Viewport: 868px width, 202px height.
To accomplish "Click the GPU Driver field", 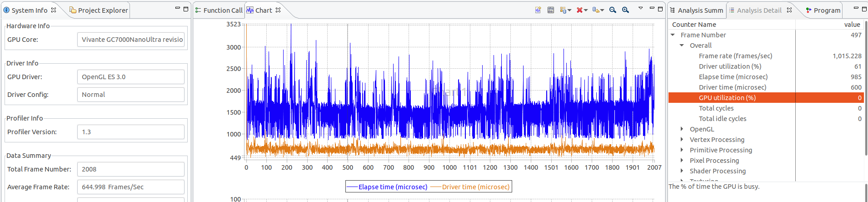I will 131,77.
